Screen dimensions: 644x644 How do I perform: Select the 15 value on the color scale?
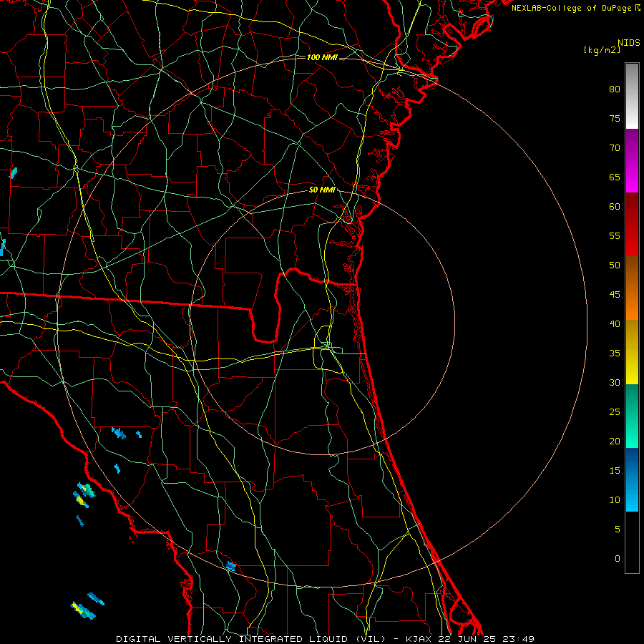click(615, 470)
